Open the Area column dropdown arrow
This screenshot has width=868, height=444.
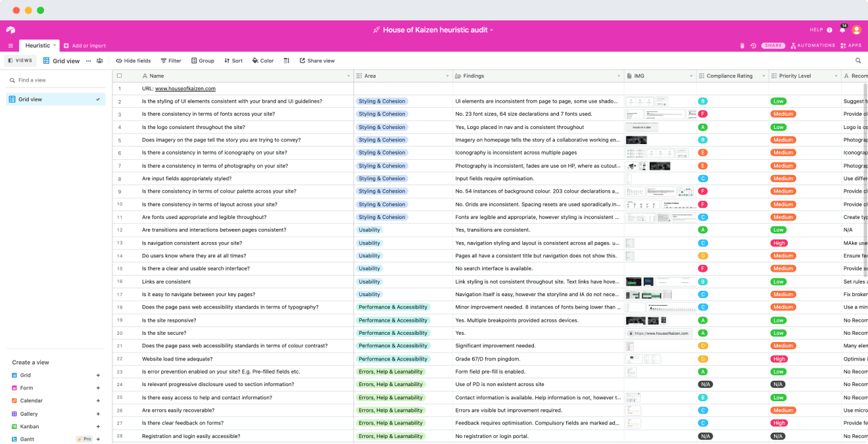click(x=447, y=76)
